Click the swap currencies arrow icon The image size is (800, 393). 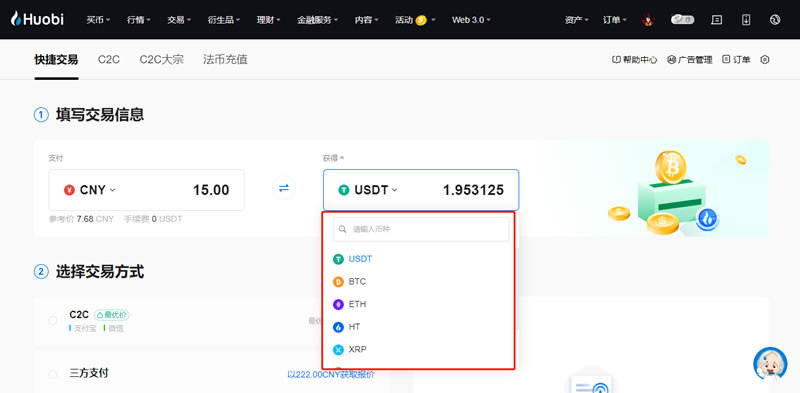pos(284,188)
